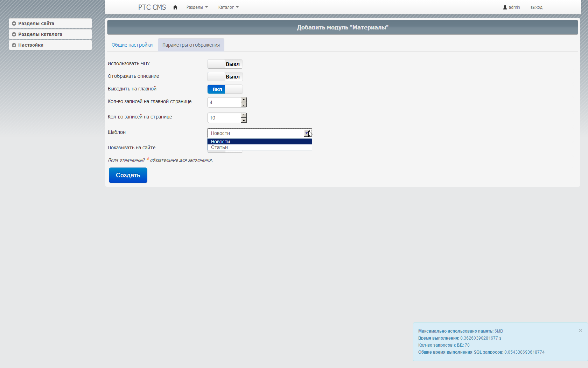Click the Показывать на сайте label
This screenshot has height=368, width=588.
click(132, 148)
